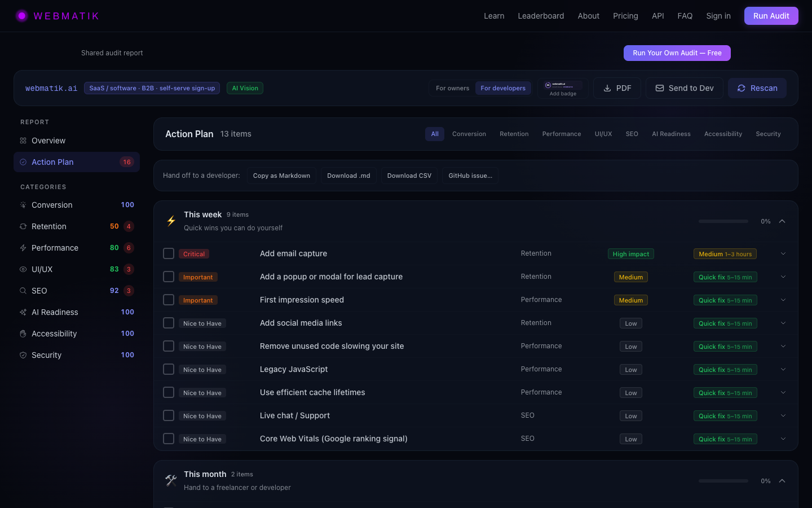
Task: Switch view to For owners
Action: (453, 88)
